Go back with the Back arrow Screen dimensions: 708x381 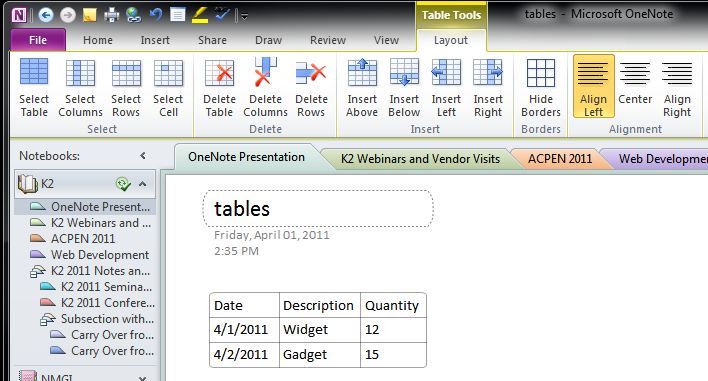(x=46, y=15)
